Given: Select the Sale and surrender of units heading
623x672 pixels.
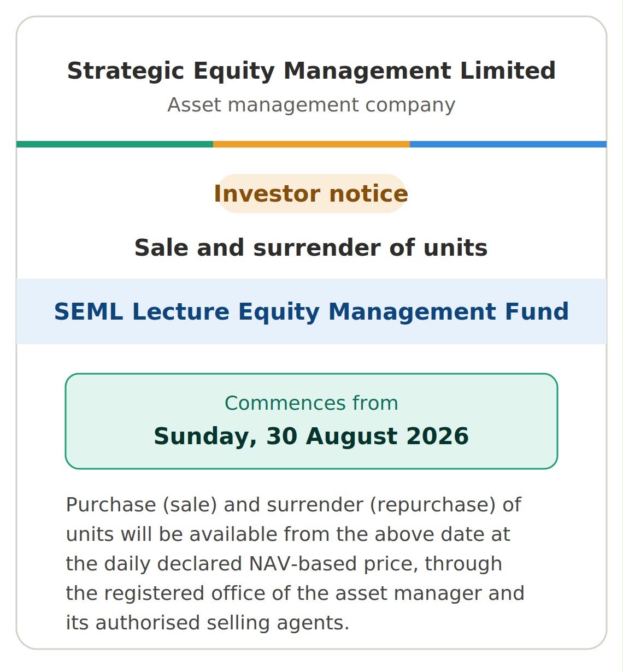Looking at the screenshot, I should [x=311, y=248].
